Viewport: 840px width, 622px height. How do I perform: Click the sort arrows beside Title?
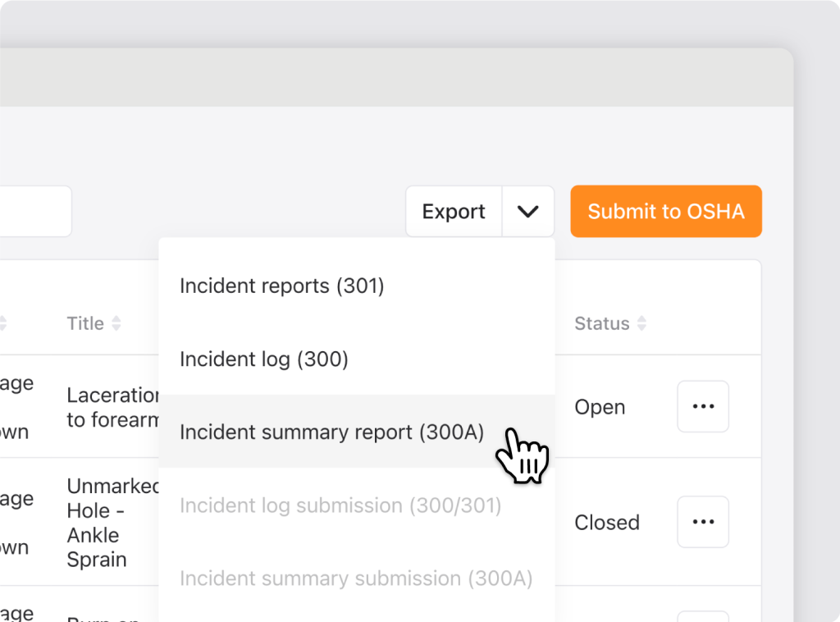[x=116, y=324]
